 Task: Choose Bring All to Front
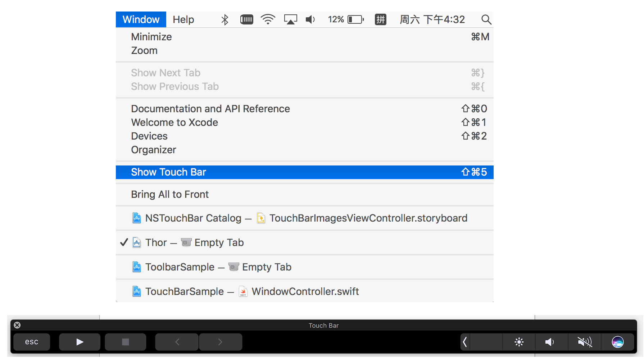coord(305,194)
